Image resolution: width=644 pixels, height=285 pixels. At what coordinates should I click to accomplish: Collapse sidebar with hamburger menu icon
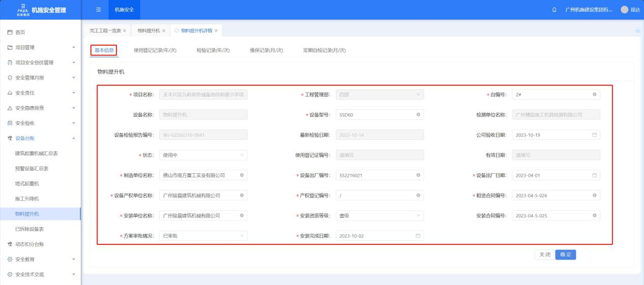coord(99,10)
